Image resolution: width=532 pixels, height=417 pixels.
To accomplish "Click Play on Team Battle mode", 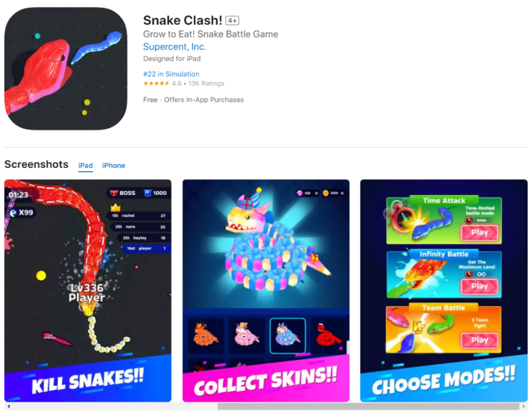I will [x=479, y=340].
